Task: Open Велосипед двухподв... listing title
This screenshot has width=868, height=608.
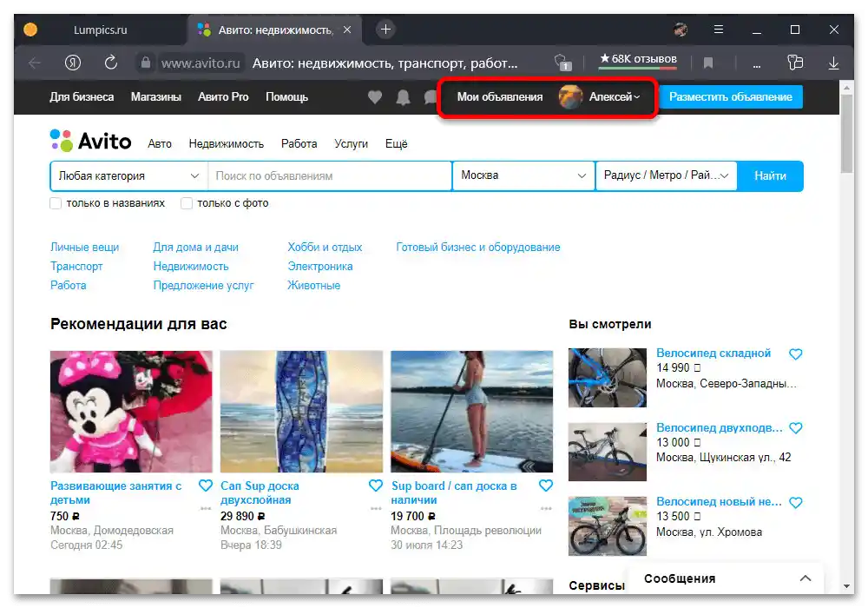Action: (719, 428)
